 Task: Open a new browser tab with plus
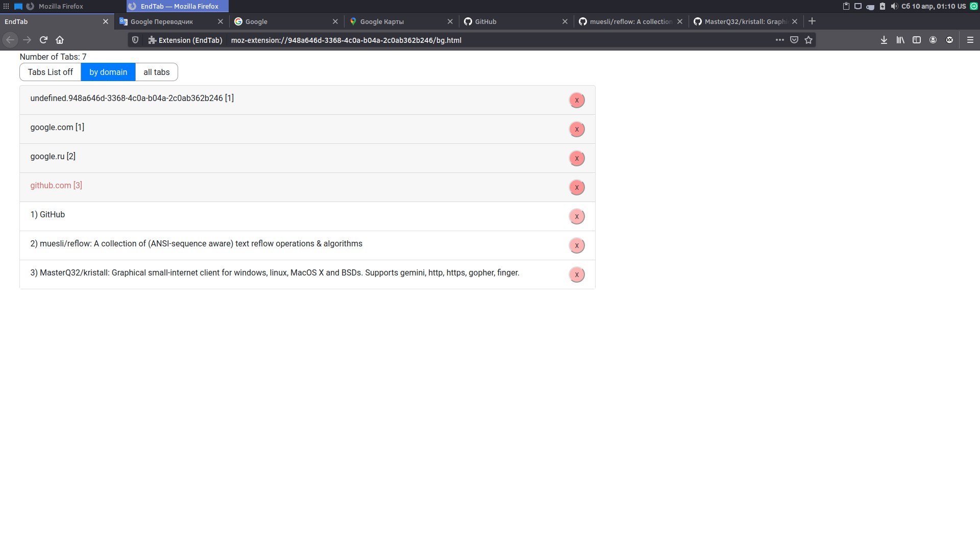(812, 21)
